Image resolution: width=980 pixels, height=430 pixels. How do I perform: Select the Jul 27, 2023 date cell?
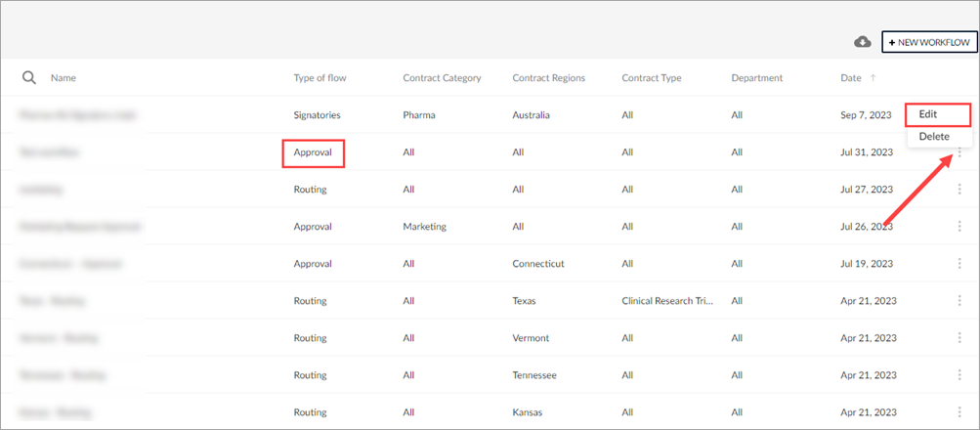click(x=867, y=190)
